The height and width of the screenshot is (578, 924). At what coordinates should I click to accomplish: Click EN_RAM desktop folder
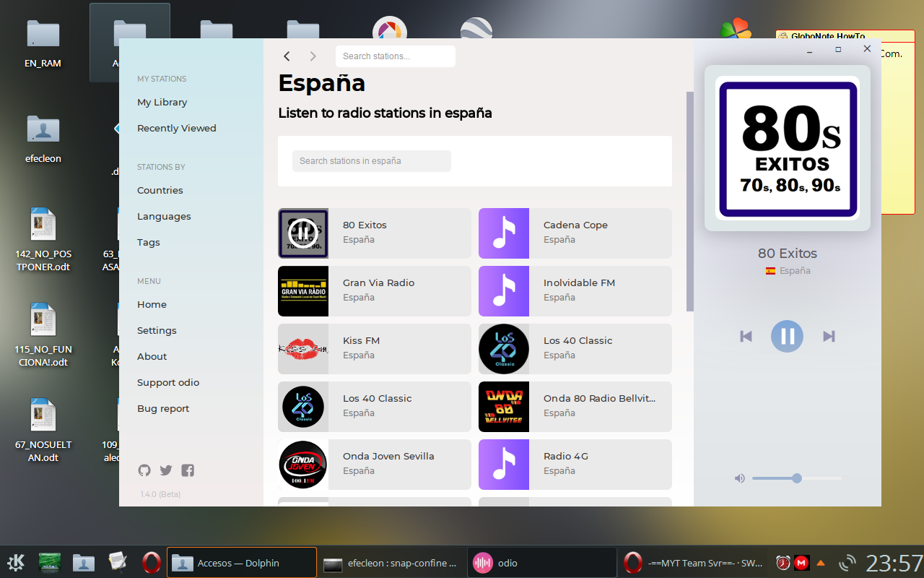tap(43, 43)
